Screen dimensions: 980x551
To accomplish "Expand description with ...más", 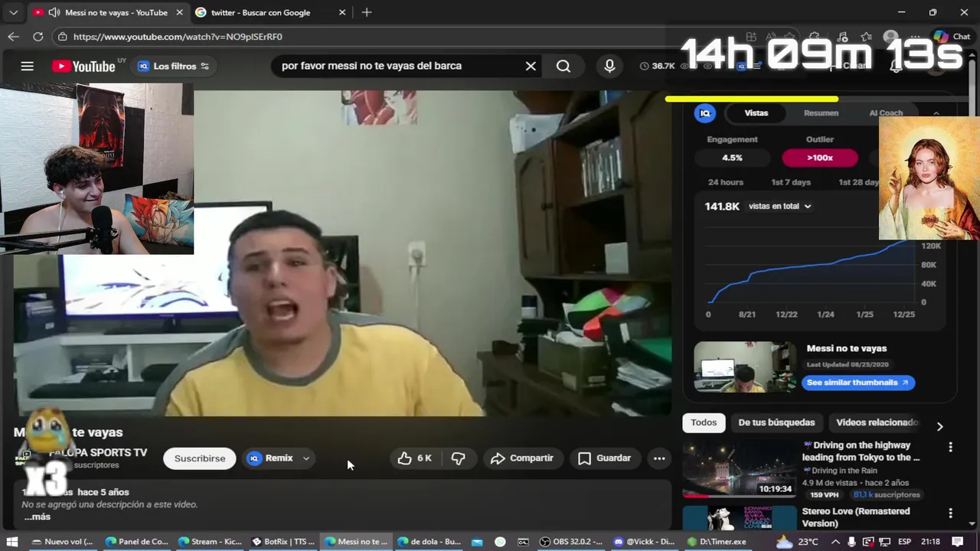I will 37,517.
